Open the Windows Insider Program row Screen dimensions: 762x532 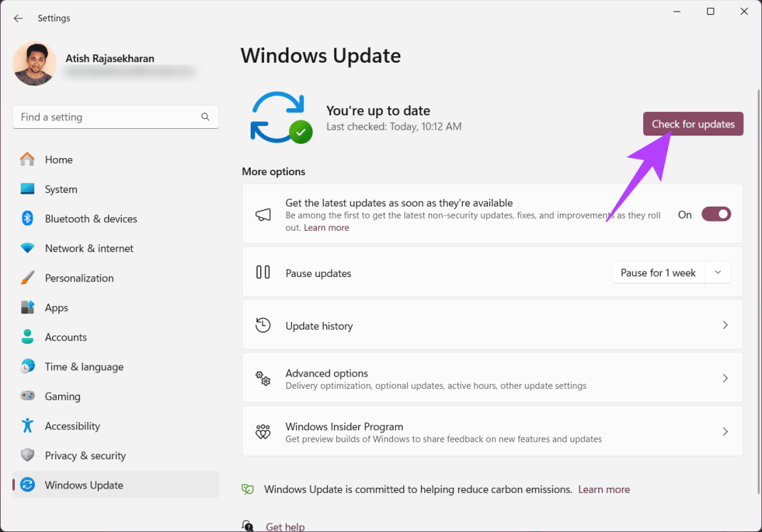pos(491,431)
